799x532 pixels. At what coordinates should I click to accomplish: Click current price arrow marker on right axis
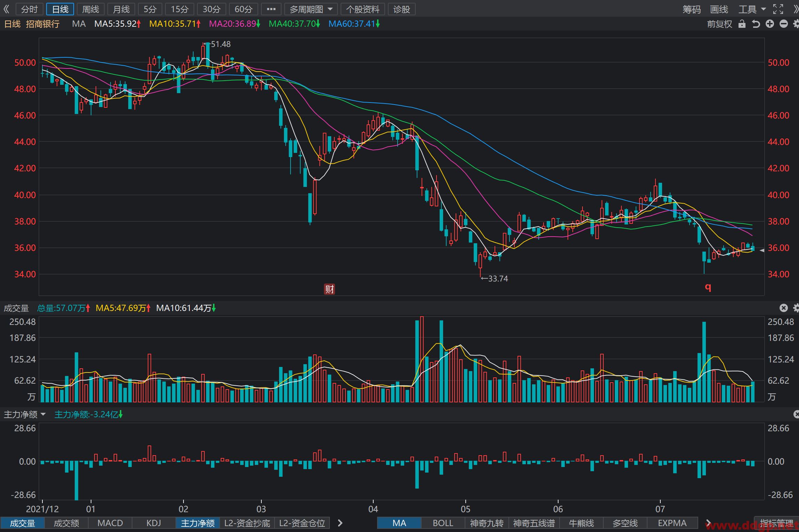762,250
